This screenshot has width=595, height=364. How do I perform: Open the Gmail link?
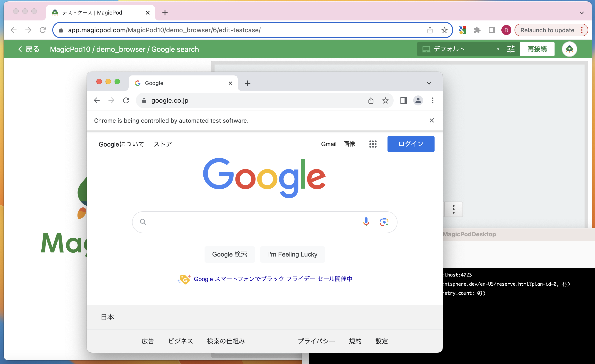(329, 144)
